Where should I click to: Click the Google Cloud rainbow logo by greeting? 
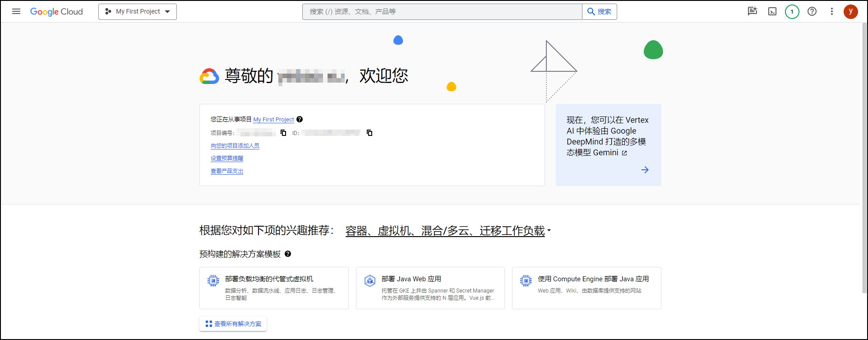209,76
